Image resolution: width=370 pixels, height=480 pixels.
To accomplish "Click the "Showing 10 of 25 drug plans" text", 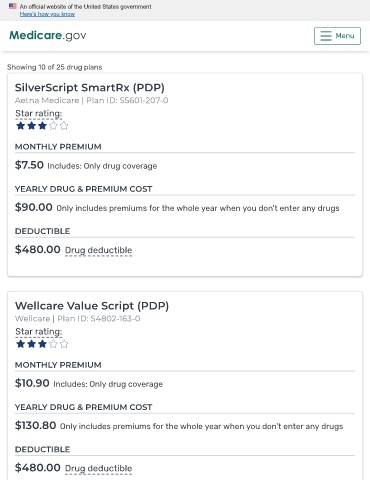I will [x=55, y=67].
